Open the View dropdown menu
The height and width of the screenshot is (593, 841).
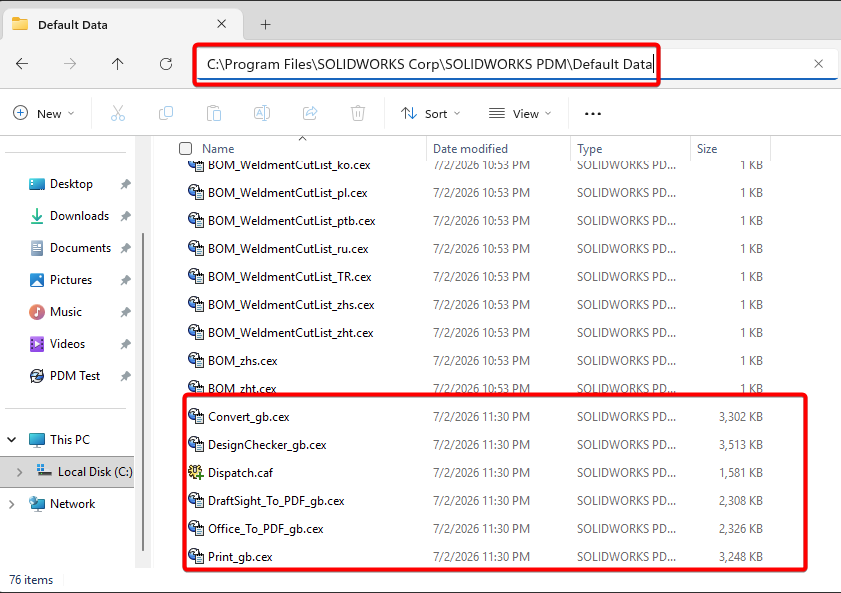pos(520,114)
